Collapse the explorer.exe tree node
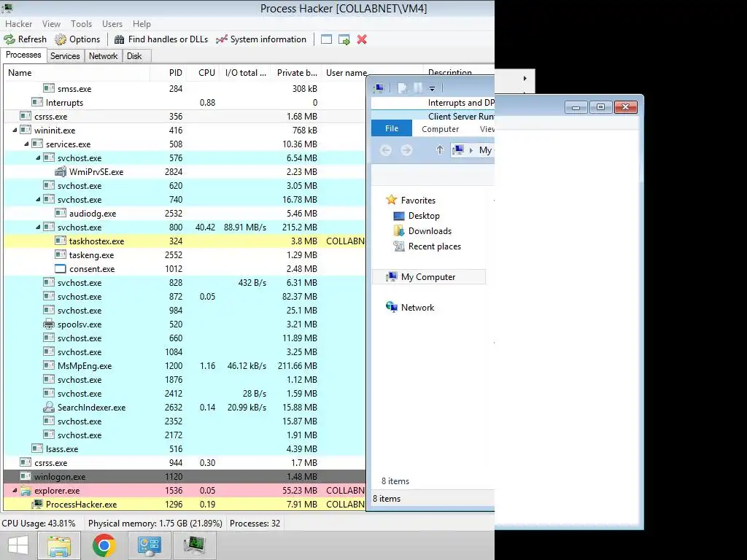The image size is (747, 560). [x=15, y=490]
